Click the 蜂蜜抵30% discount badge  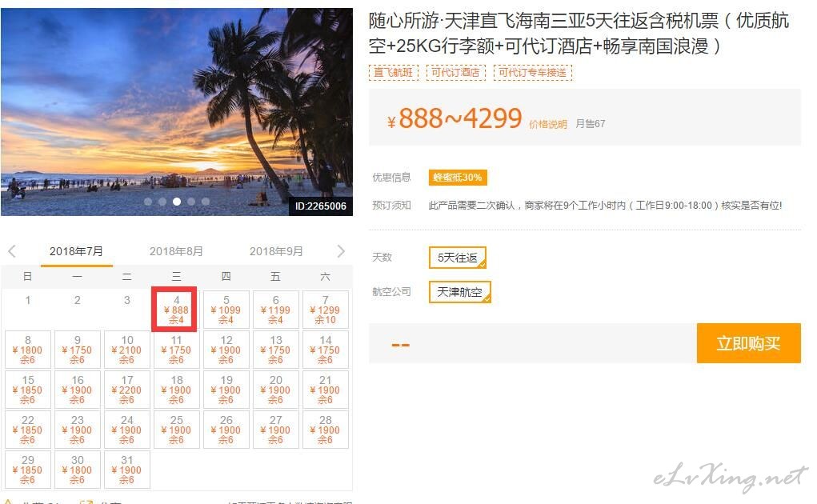458,178
